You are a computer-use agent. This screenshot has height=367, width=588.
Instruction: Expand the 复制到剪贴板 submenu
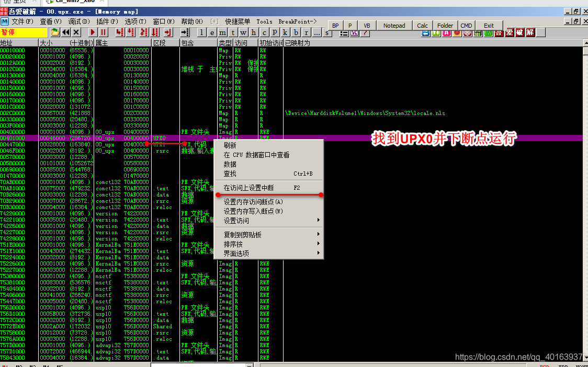click(x=268, y=235)
